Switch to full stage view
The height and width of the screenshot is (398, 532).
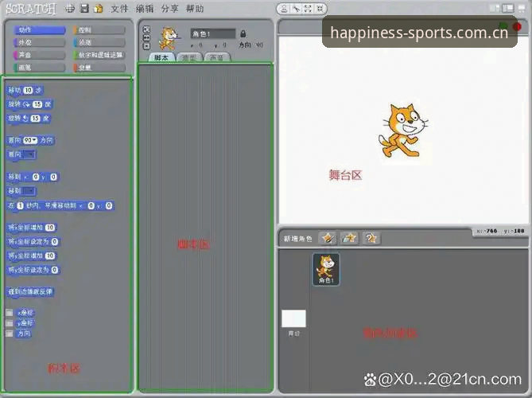[x=508, y=8]
